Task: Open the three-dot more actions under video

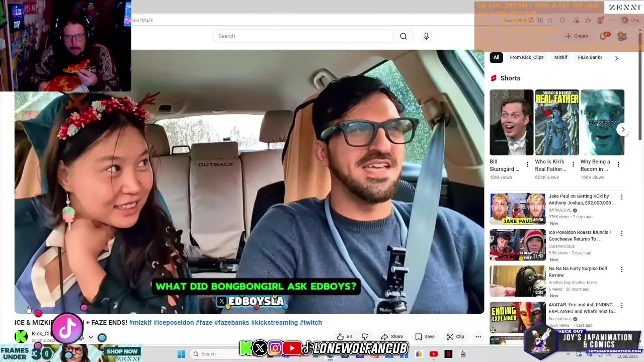Action: coord(478,337)
